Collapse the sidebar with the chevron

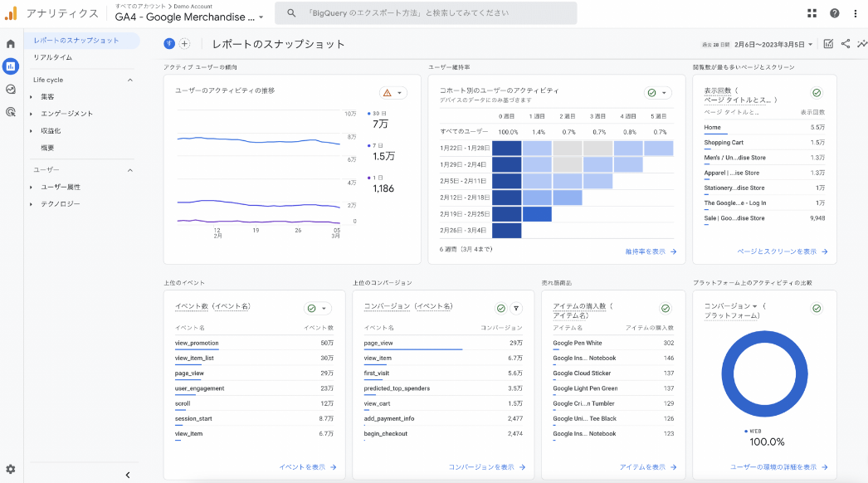click(x=128, y=475)
